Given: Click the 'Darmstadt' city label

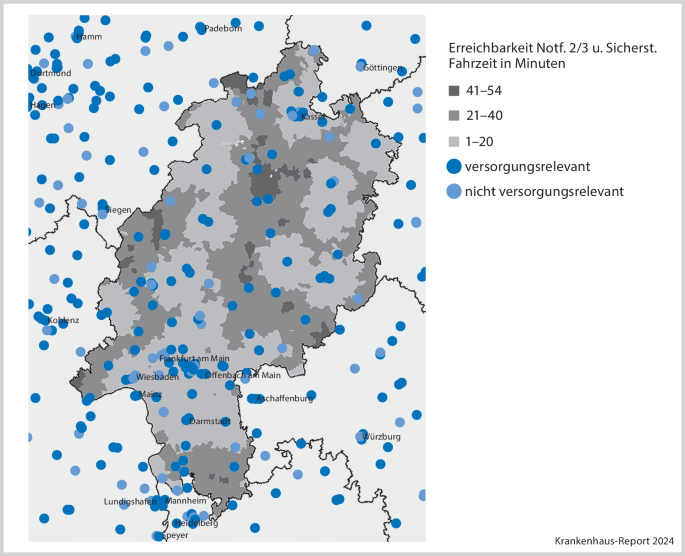Looking at the screenshot, I should [210, 421].
